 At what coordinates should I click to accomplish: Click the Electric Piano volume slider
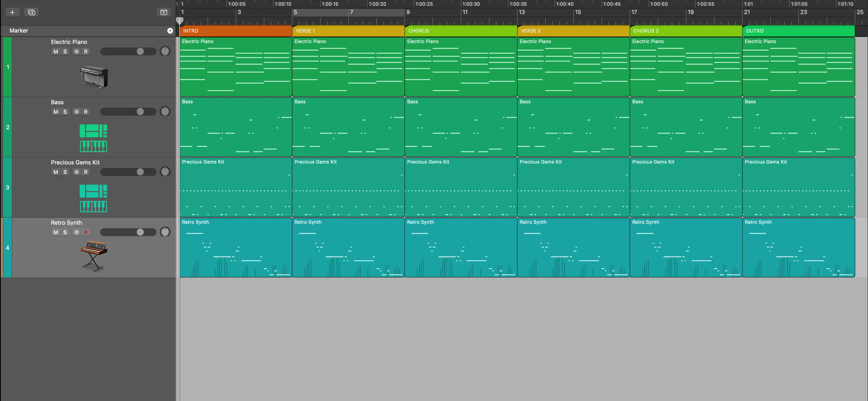pos(128,52)
